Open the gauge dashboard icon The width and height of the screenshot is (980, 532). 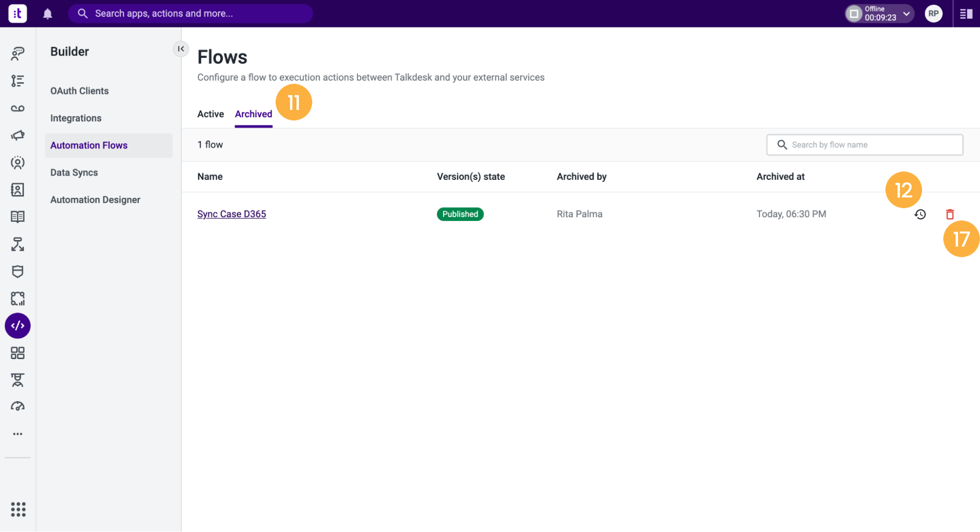tap(18, 407)
